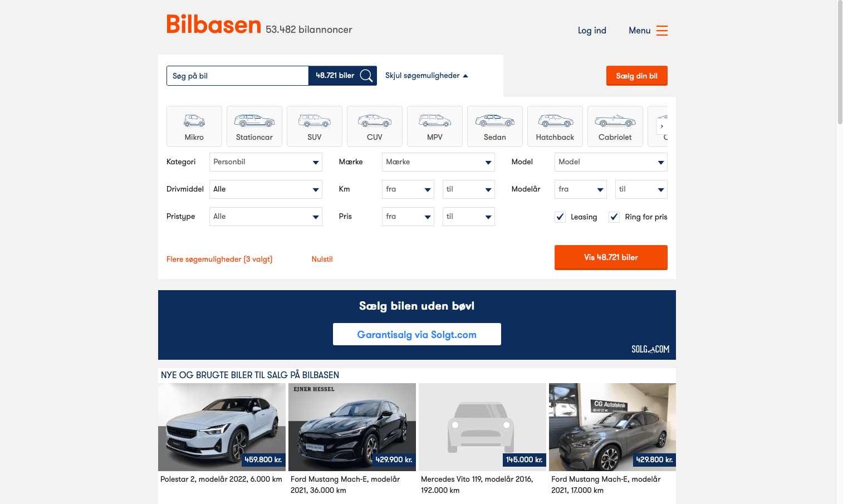Click the Sælg din bil button

(636, 76)
